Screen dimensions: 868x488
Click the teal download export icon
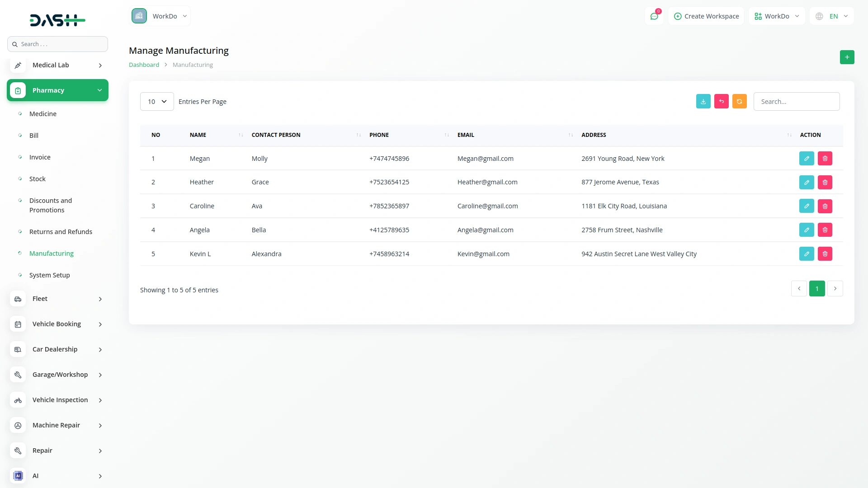coord(703,102)
